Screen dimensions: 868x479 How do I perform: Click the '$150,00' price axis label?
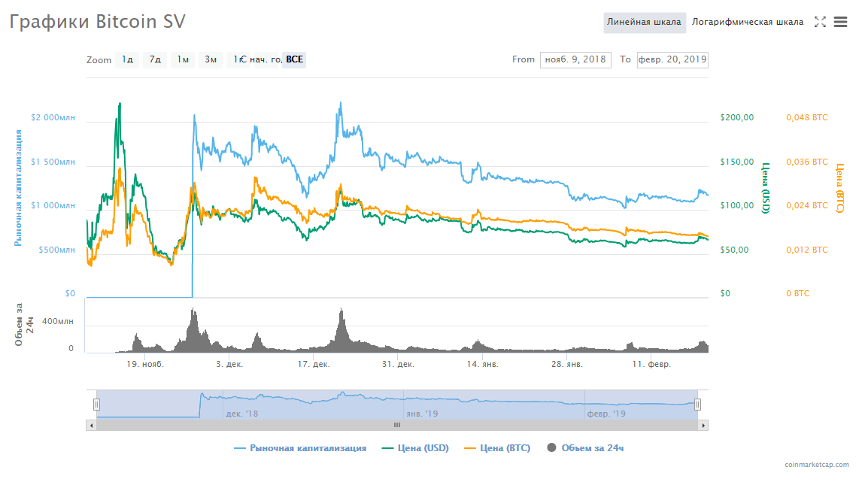(x=737, y=162)
